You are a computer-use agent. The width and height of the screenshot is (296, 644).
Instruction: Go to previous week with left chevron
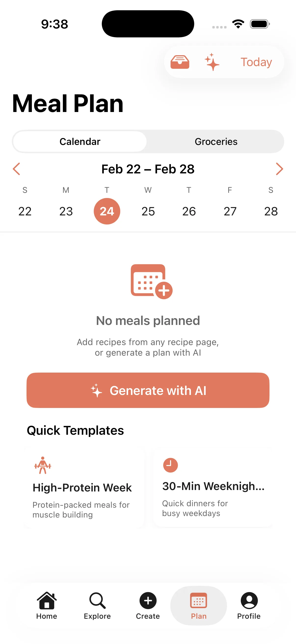pos(16,169)
